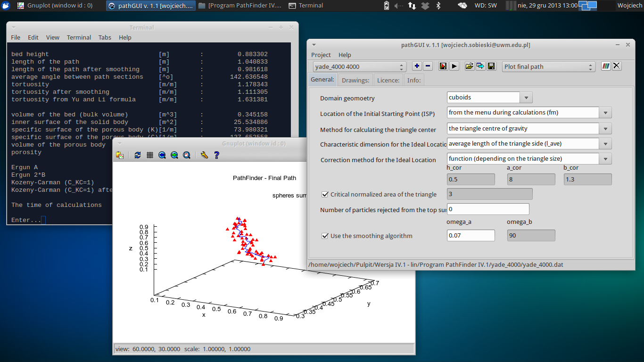This screenshot has width=644, height=362.
Task: Open the Project menu in pathGUI
Action: click(x=321, y=55)
